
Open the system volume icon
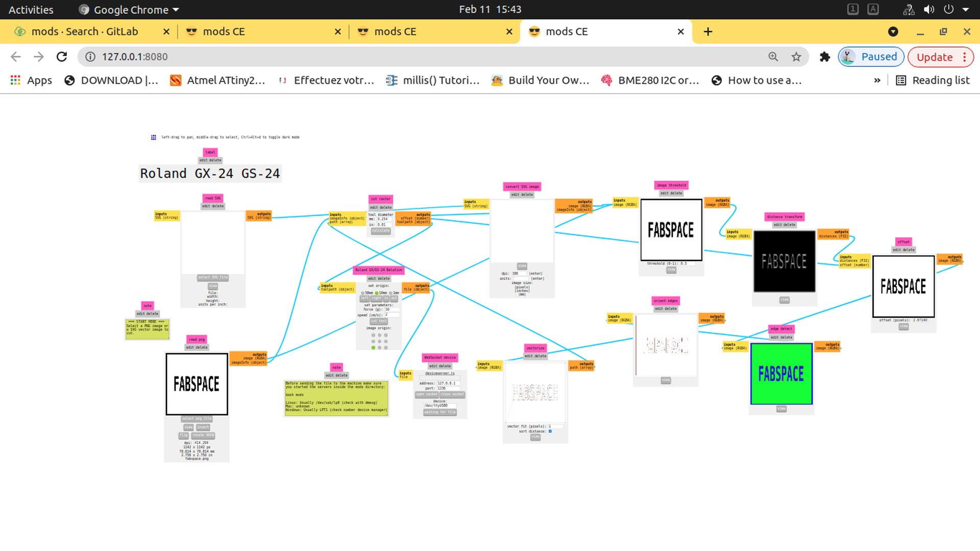click(x=929, y=9)
